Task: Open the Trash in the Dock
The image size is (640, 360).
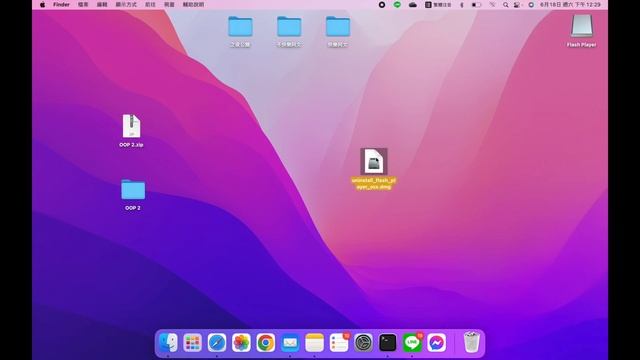Action: [471, 342]
